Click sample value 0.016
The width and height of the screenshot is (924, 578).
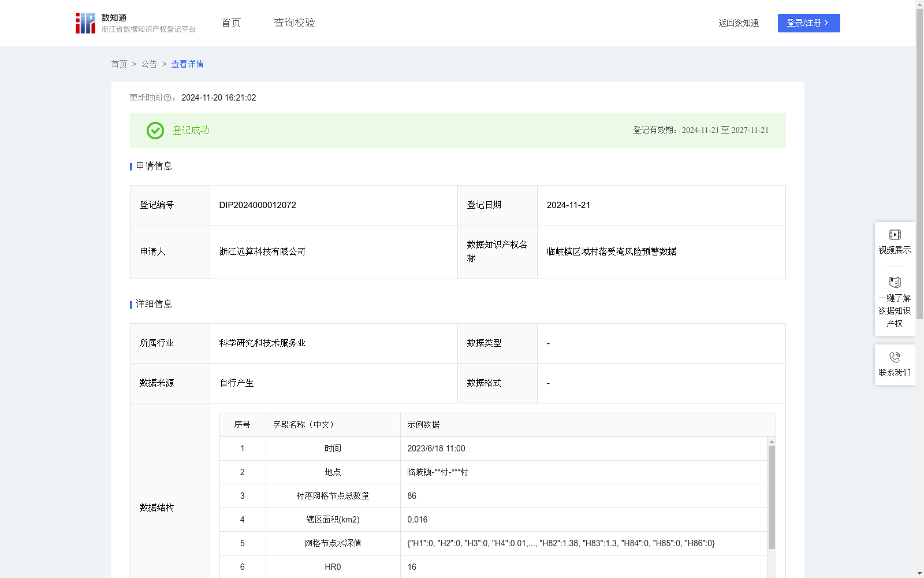[x=417, y=520]
